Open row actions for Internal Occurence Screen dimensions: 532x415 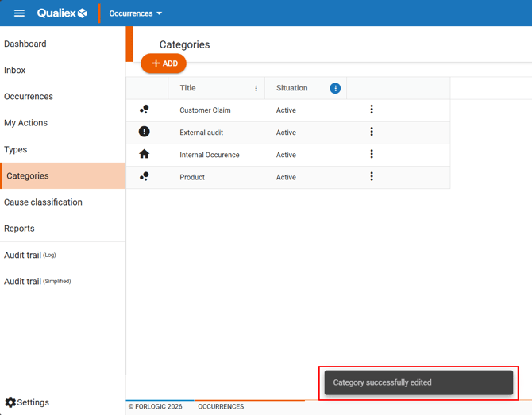372,154
